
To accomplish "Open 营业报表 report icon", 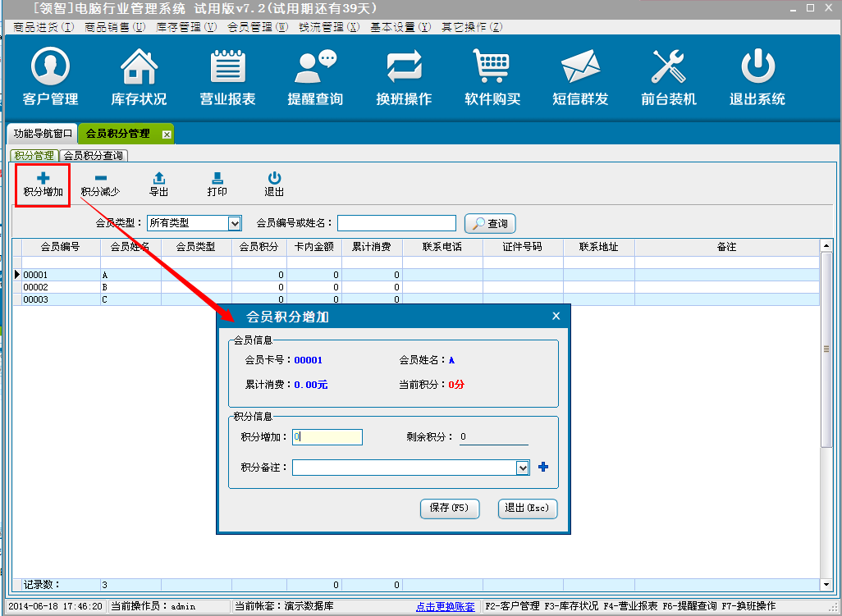I will tap(227, 77).
